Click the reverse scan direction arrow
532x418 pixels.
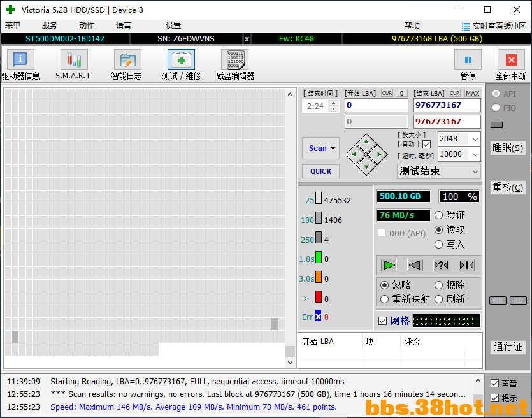click(x=415, y=265)
